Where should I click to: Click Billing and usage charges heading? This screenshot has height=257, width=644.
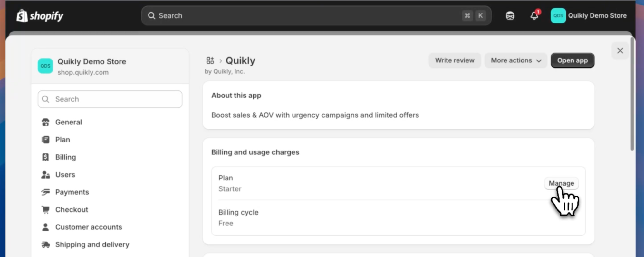click(255, 152)
